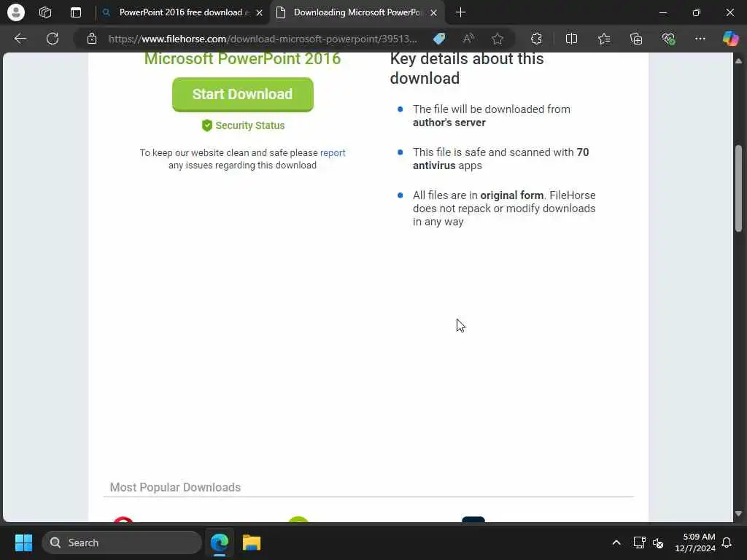Click the Key details about this download heading
Screen dimensions: 747x560
pyautogui.click(x=467, y=68)
